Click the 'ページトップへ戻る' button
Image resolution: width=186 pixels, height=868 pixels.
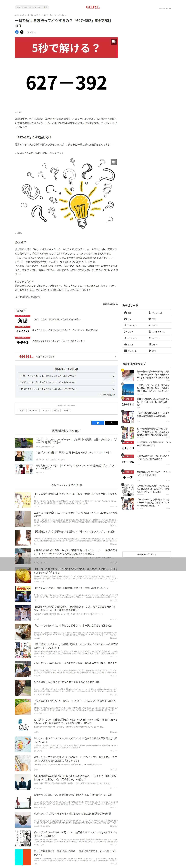coord(146,554)
